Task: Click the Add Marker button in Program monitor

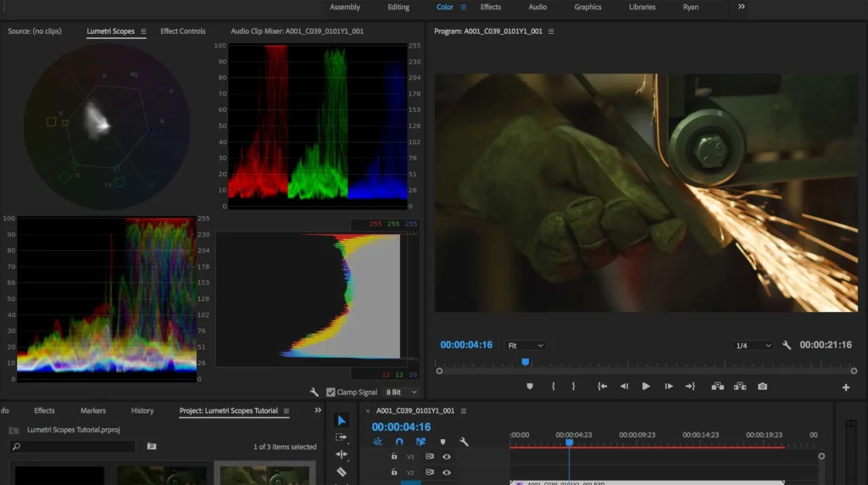Action: click(x=530, y=387)
